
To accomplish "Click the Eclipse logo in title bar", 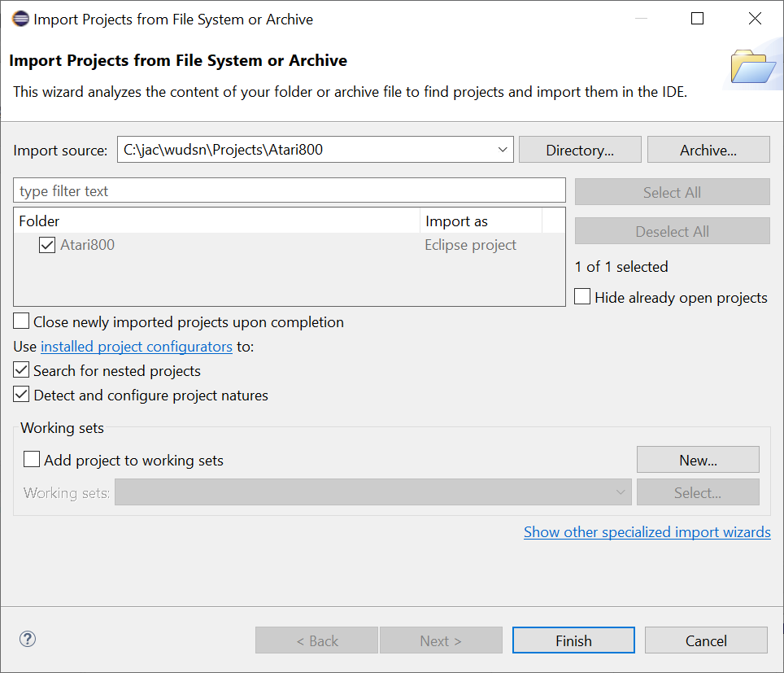I will tap(20, 19).
